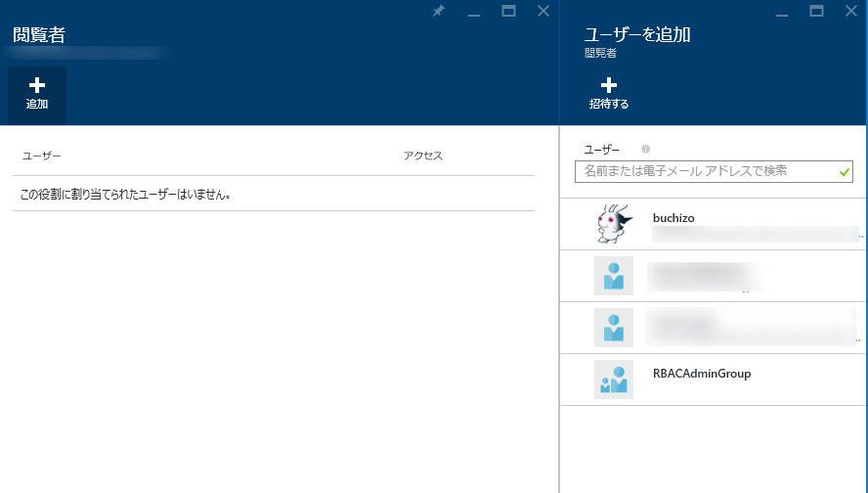Pin the 閲覧者 blade
The width and height of the screenshot is (868, 493).
(439, 11)
